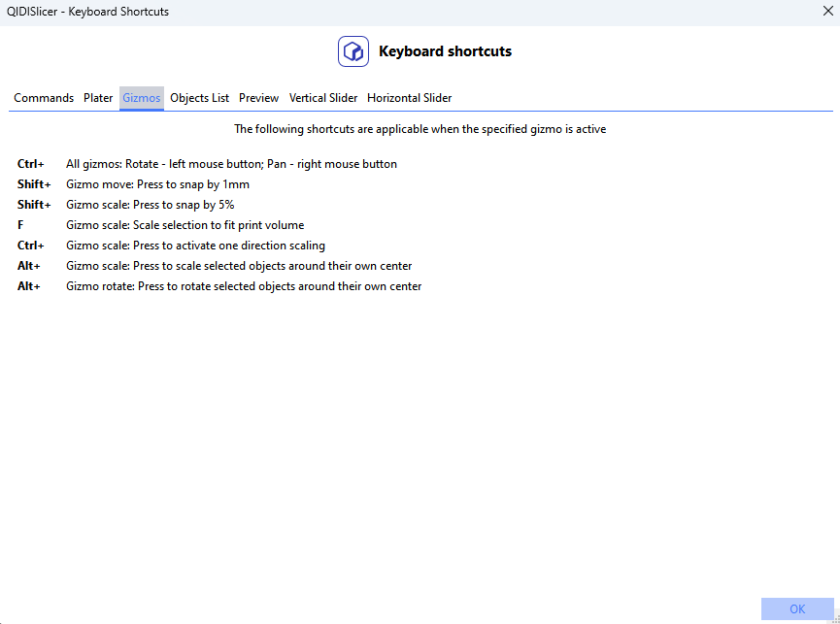
Task: Go to the Objects List tab
Action: [200, 98]
